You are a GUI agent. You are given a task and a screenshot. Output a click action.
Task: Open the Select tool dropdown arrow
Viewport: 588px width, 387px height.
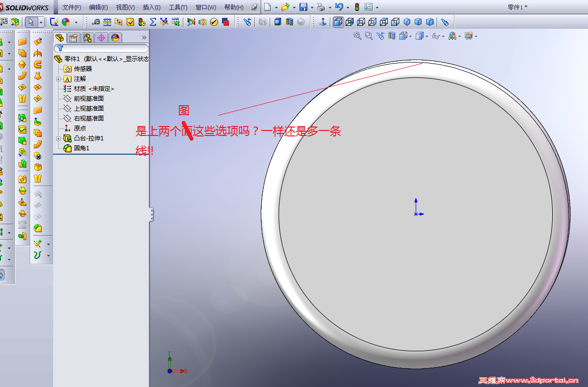click(x=41, y=22)
